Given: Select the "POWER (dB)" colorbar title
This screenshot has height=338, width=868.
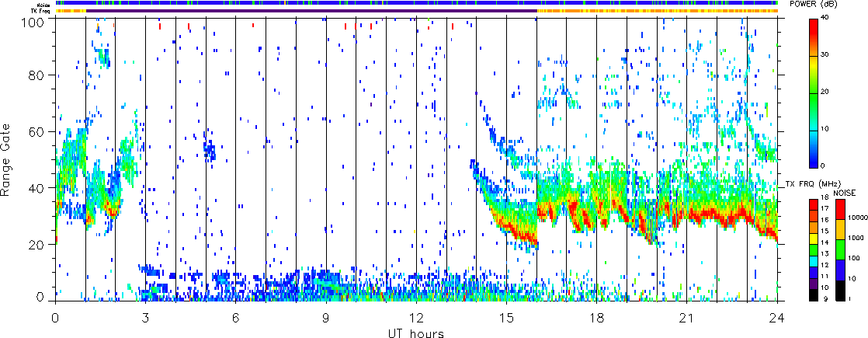Looking at the screenshot, I should click(813, 5).
